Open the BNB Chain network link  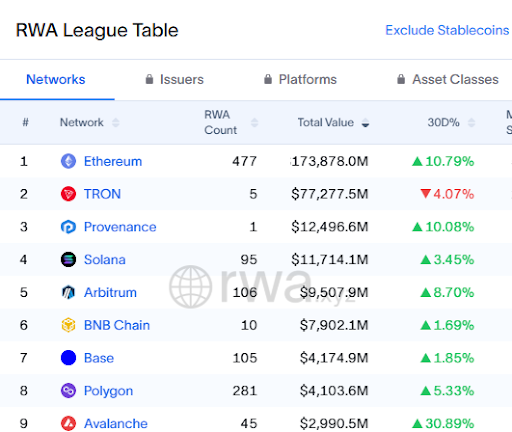(117, 325)
